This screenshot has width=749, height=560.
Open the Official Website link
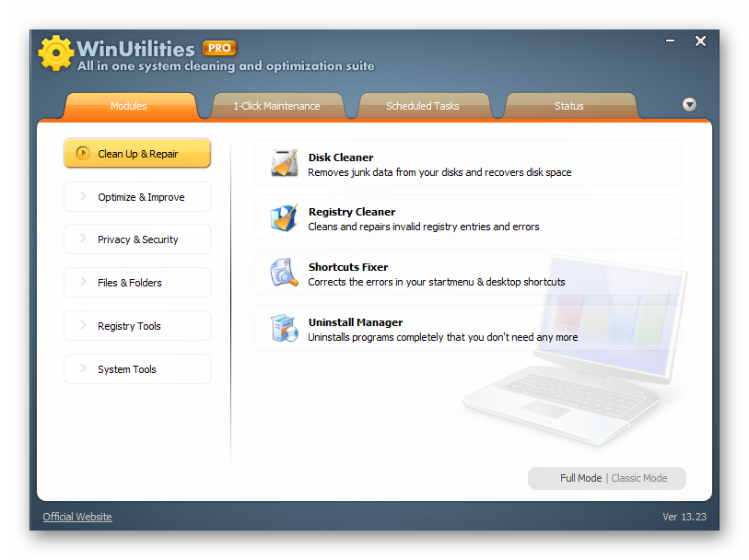[x=77, y=517]
